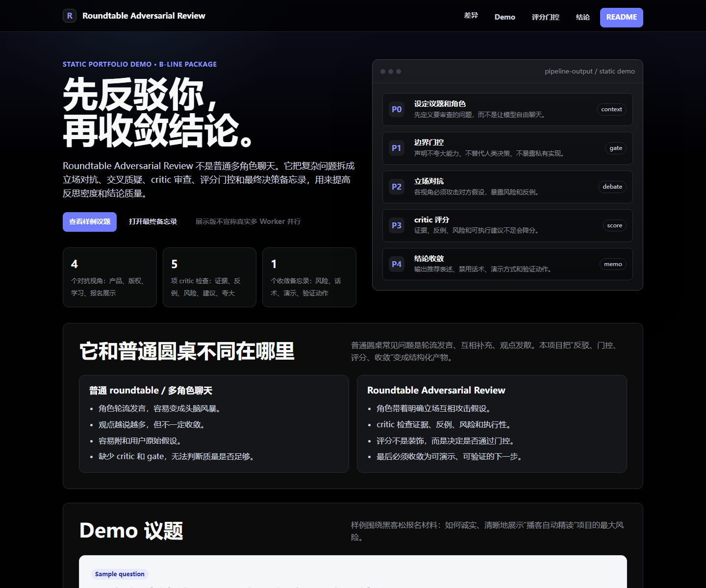
Task: Open the README button
Action: click(x=622, y=18)
